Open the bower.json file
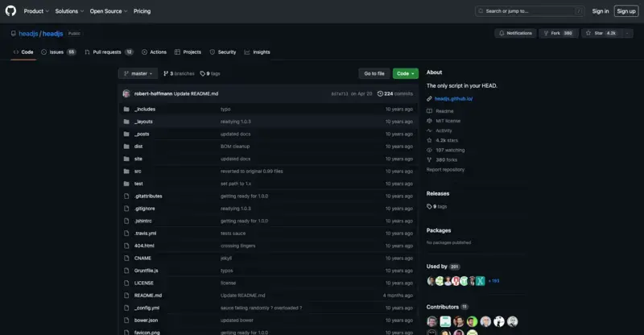The width and height of the screenshot is (644, 335). click(x=146, y=321)
